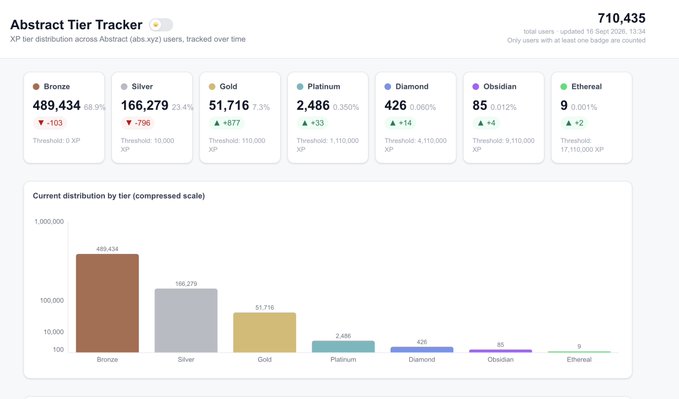
Task: Click the 10,000 y-axis label
Action: tap(54, 332)
